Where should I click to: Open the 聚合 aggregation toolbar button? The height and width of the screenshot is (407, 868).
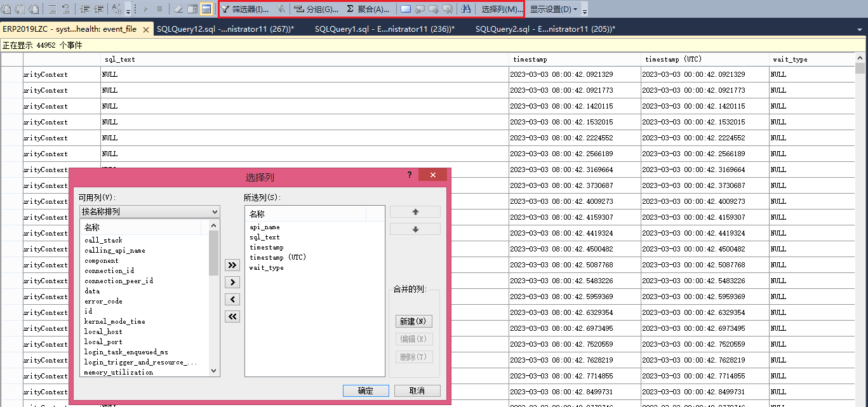point(368,10)
